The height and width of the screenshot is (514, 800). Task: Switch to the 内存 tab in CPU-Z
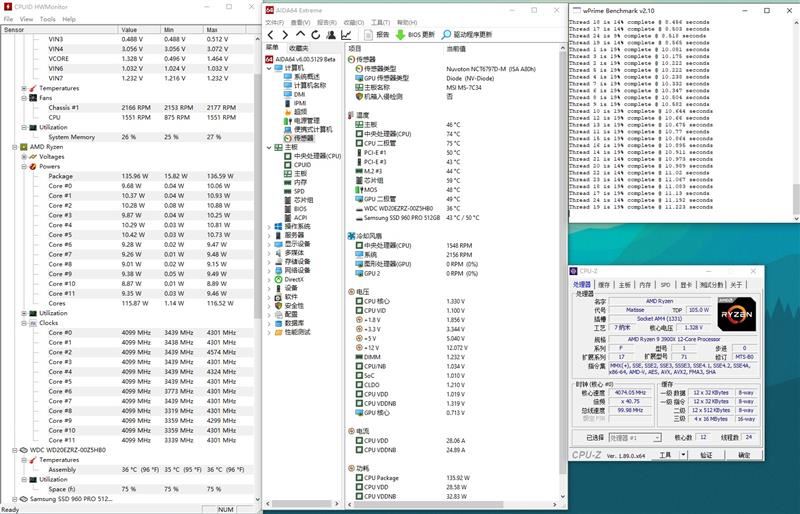[x=645, y=285]
